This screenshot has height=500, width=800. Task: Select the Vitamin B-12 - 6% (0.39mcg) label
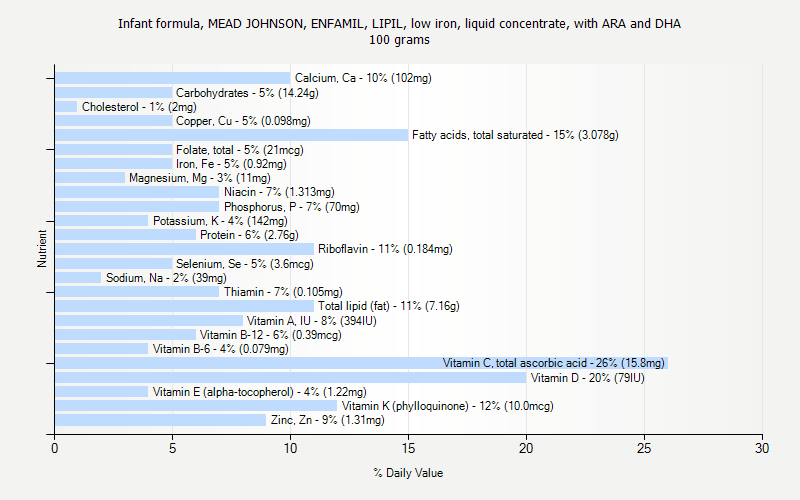pyautogui.click(x=271, y=335)
